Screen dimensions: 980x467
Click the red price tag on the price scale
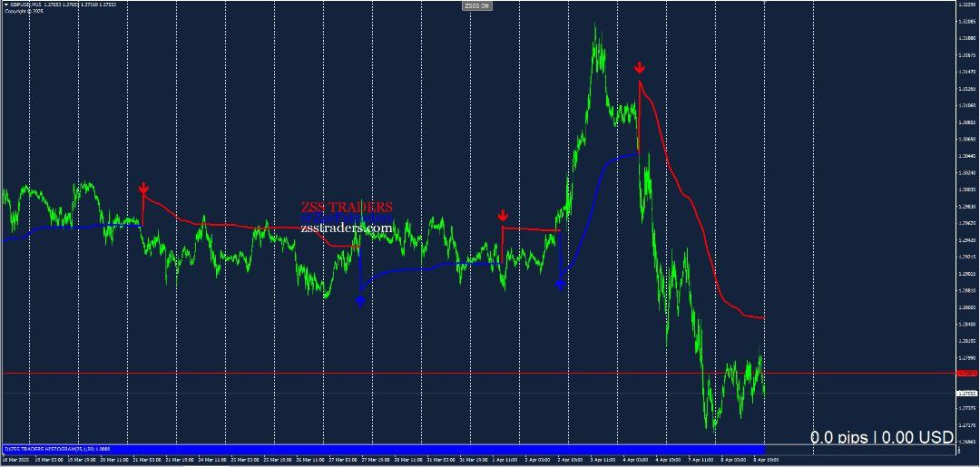point(967,374)
